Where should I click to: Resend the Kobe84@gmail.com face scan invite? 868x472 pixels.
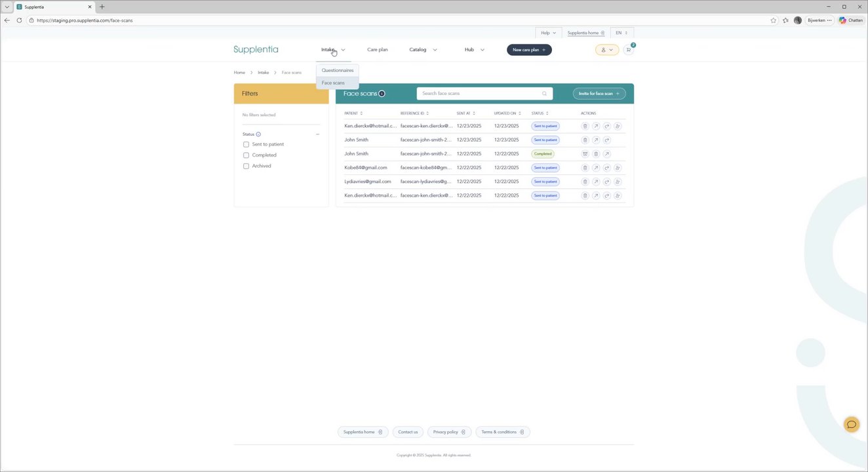(x=607, y=168)
